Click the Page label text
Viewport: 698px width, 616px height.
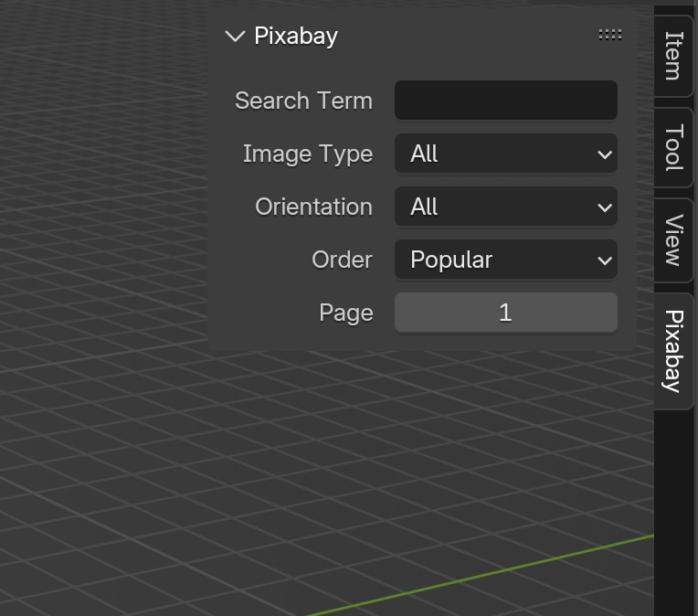point(346,313)
